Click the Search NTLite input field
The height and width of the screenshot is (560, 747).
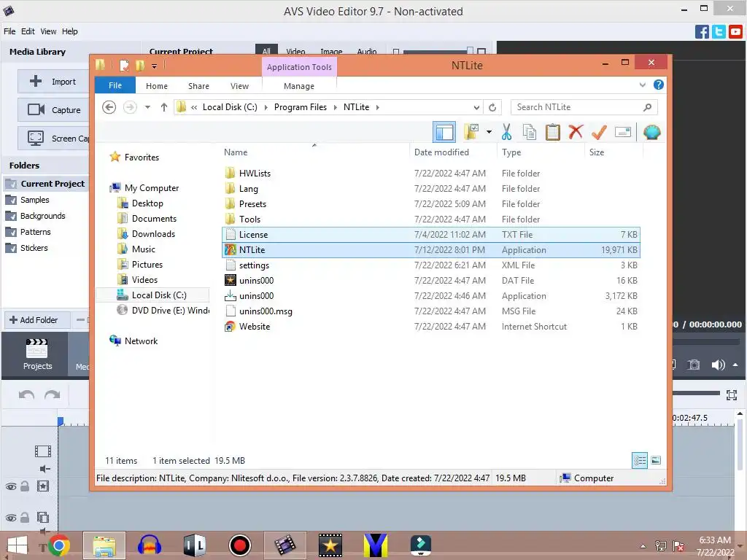[584, 107]
